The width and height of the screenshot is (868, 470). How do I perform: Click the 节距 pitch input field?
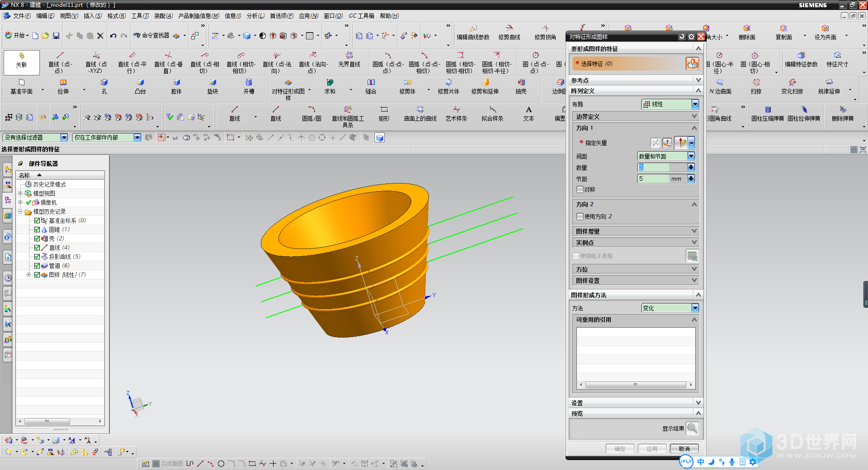pos(653,179)
